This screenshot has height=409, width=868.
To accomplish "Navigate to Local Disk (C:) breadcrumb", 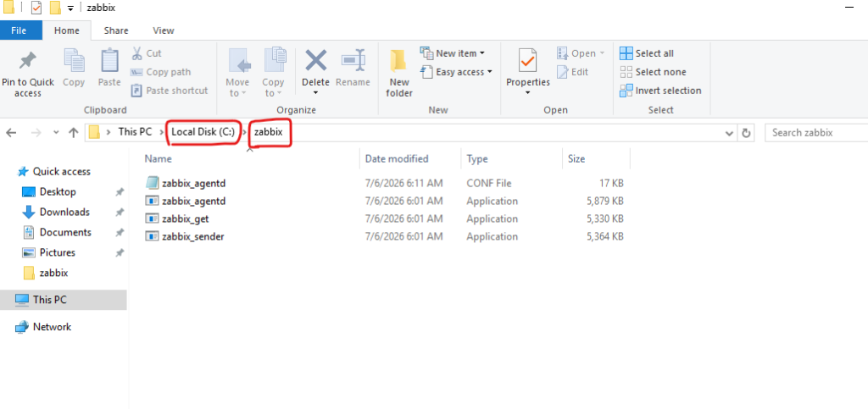I will [203, 133].
